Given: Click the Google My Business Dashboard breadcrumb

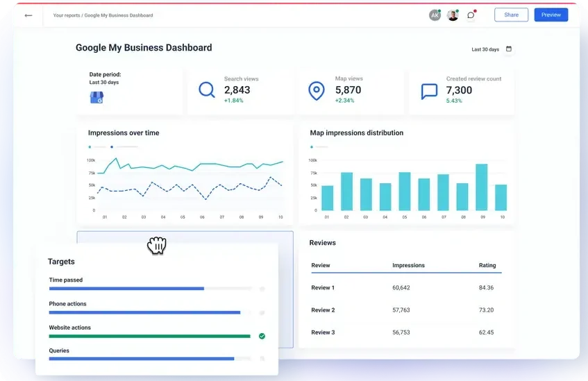Looking at the screenshot, I should [119, 15].
